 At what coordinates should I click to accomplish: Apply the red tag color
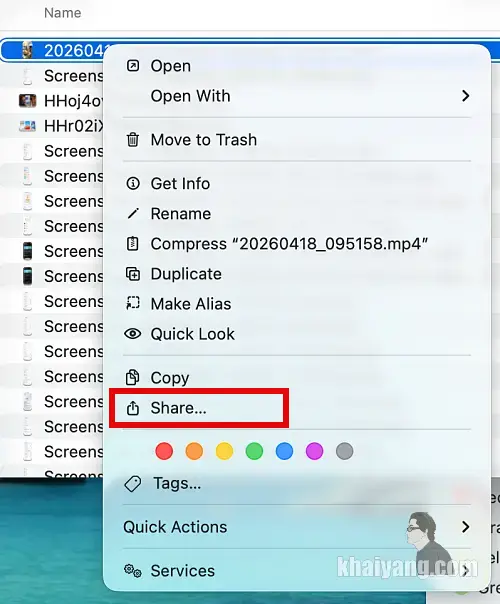click(164, 451)
